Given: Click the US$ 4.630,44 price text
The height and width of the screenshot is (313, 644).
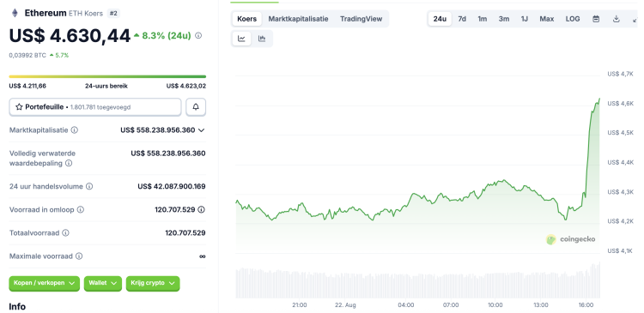Looking at the screenshot, I should point(70,36).
